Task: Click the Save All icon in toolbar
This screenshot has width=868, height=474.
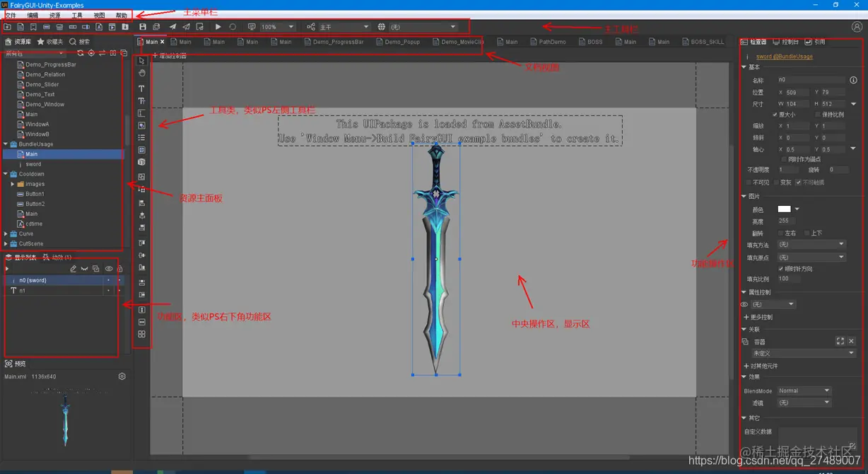Action: coord(156,27)
